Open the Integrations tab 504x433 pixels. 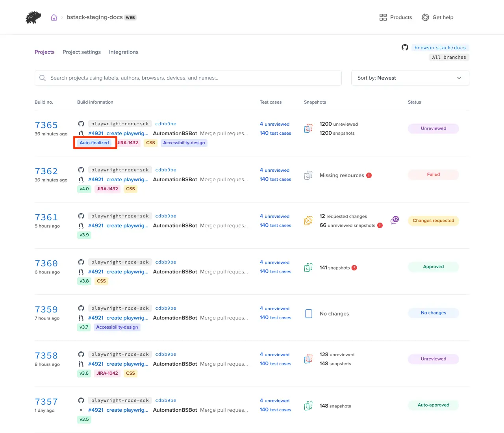(x=124, y=52)
